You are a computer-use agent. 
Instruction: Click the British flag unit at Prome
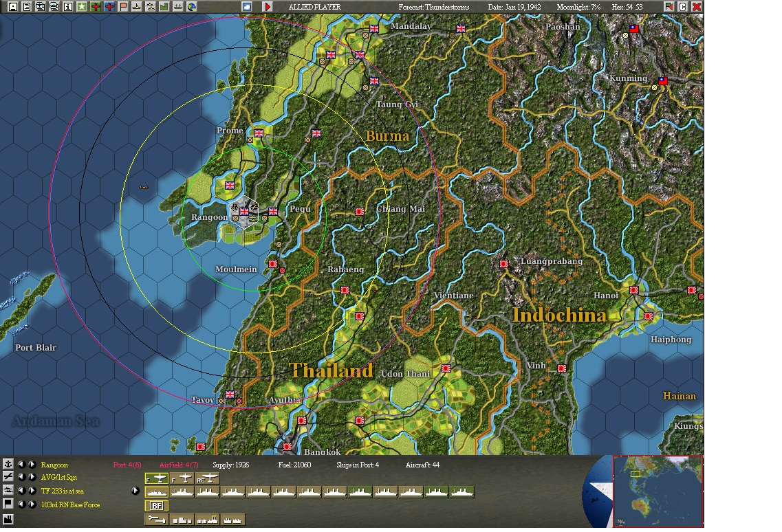pyautogui.click(x=259, y=133)
